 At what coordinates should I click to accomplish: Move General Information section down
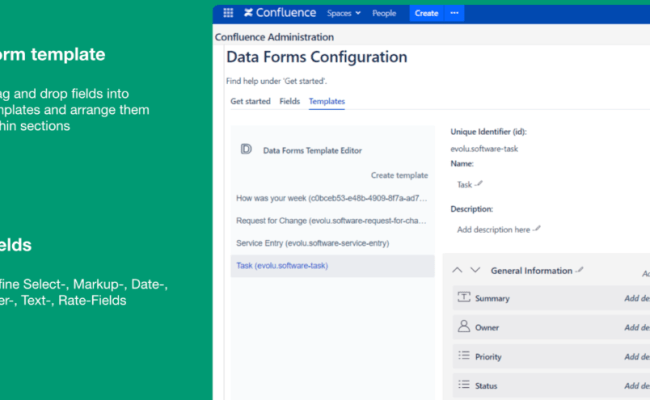point(475,270)
